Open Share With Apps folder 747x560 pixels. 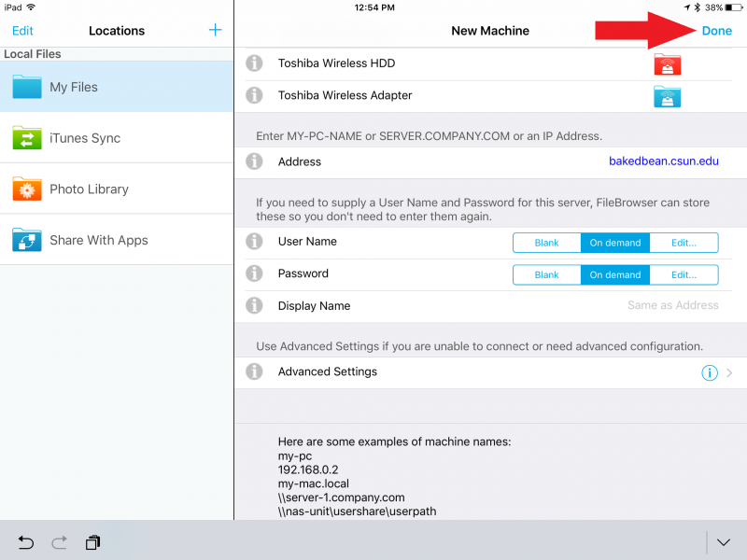(117, 240)
